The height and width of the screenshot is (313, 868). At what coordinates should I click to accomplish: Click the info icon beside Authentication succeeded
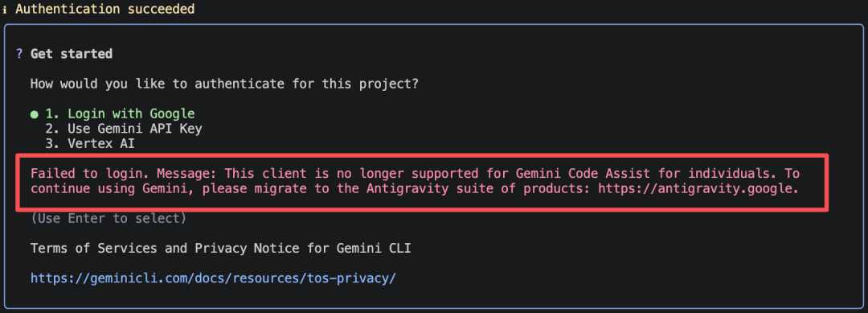5,10
